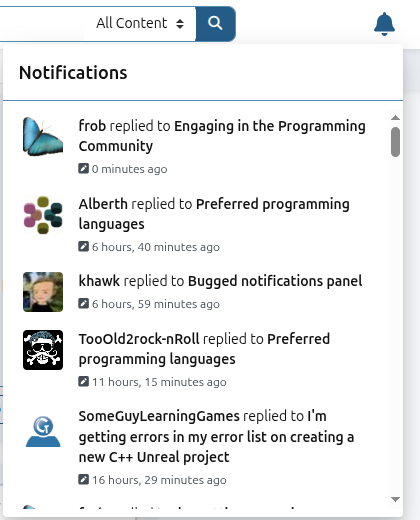Click the search text input field

point(42,24)
